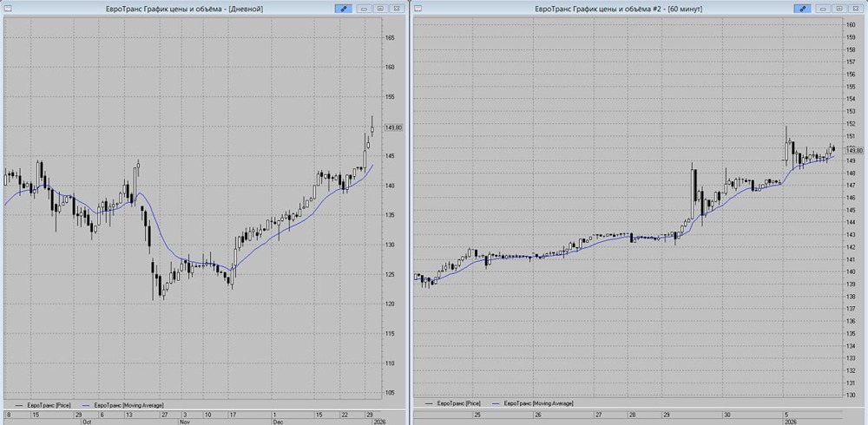
Task: Click the 'Oct' month label on the Дневной time axis
Action: click(87, 422)
